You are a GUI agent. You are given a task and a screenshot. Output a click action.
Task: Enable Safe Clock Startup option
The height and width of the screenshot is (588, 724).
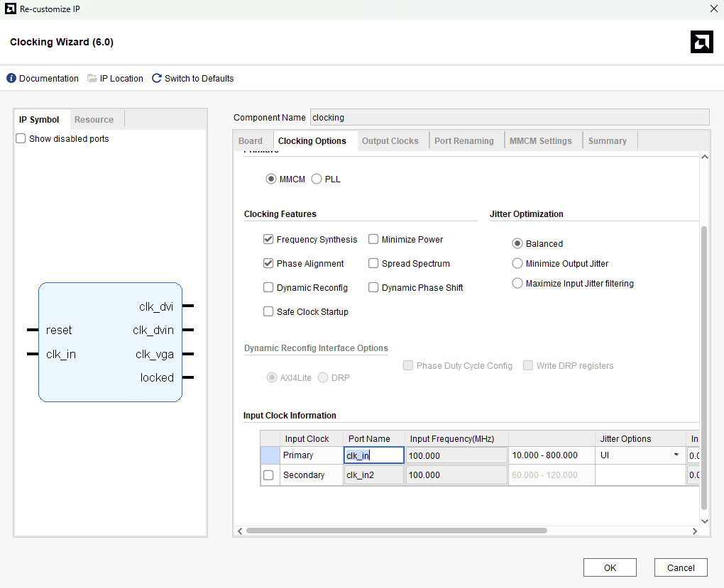[268, 312]
